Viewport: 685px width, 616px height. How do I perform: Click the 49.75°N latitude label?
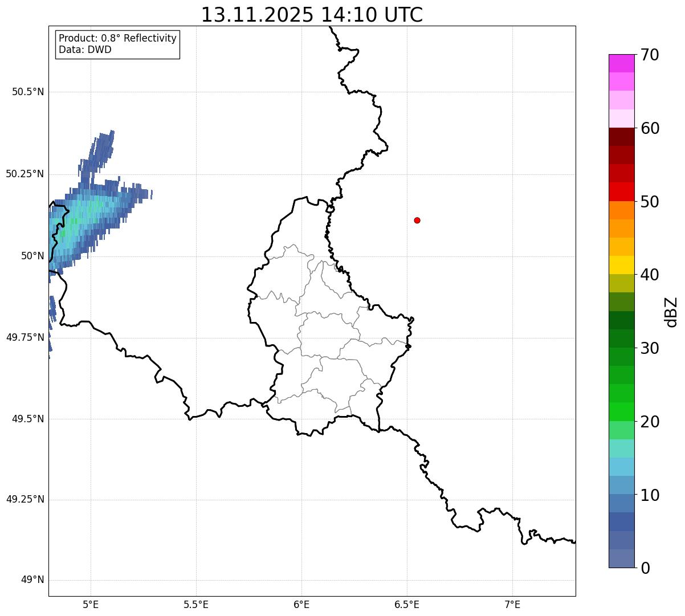click(25, 337)
